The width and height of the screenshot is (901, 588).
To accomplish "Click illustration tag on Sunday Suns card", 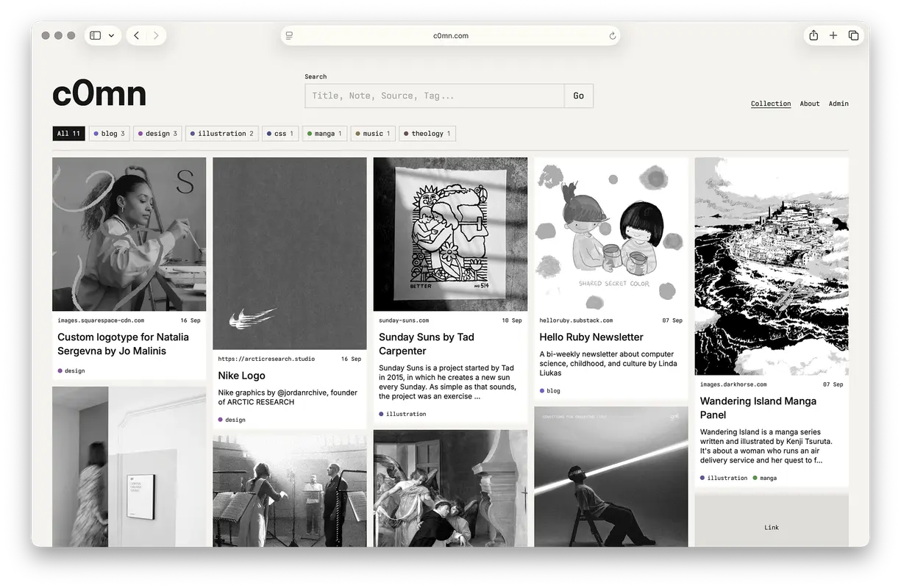I will pos(402,414).
